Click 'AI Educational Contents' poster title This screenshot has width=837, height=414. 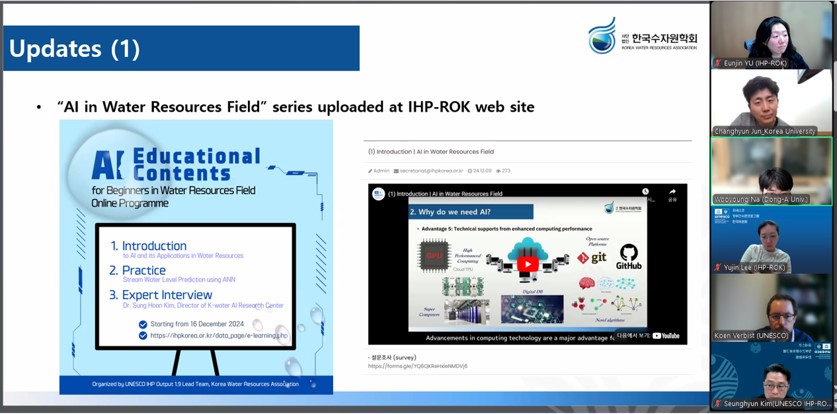[176, 164]
